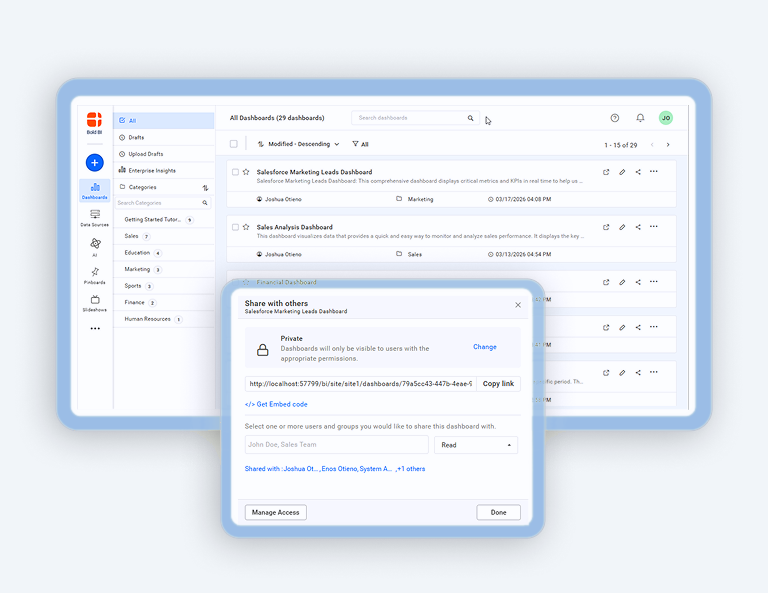This screenshot has height=593, width=768.
Task: Select Enterprise Insights menu item
Action: (x=164, y=171)
